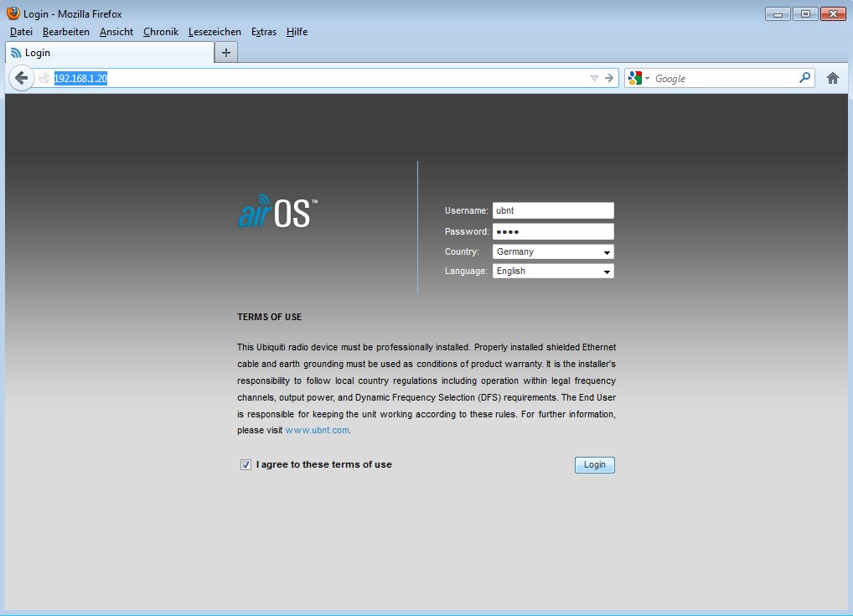Click the "I agree to these terms of use" label
The image size is (853, 616).
pos(324,464)
